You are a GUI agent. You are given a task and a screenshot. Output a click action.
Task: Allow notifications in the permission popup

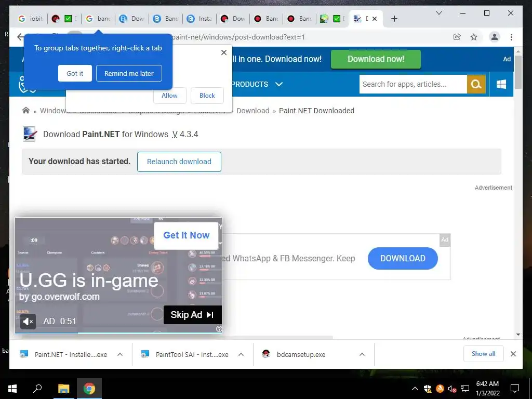(x=170, y=96)
